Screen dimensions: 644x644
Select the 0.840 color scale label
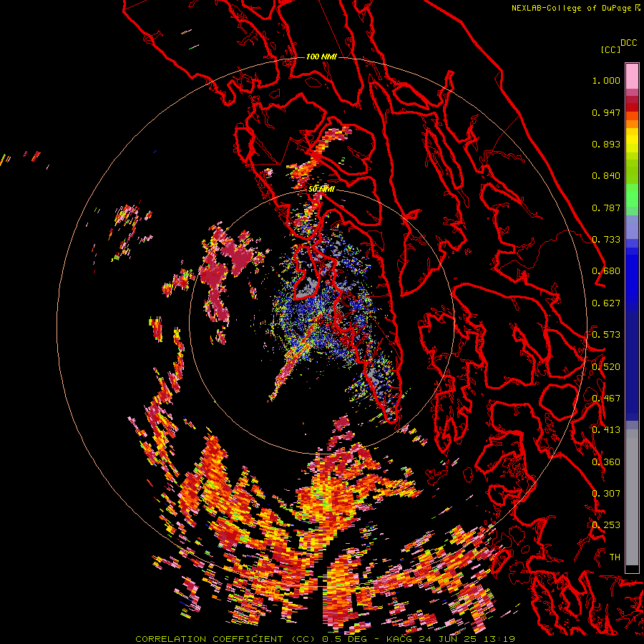pyautogui.click(x=606, y=176)
